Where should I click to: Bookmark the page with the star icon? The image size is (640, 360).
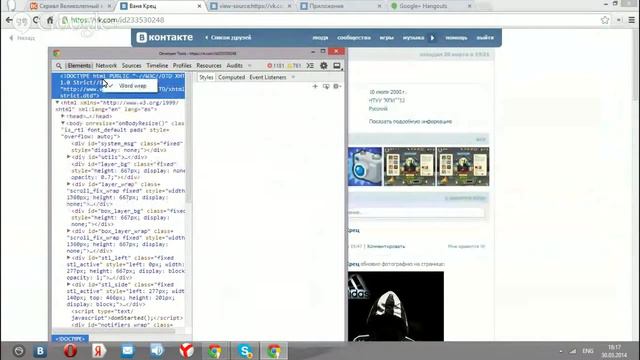tap(605, 20)
